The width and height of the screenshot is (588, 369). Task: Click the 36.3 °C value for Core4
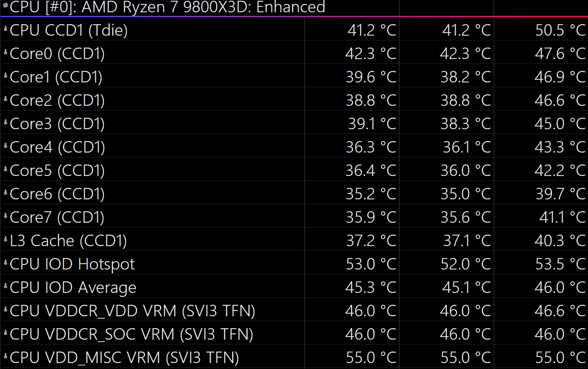[371, 147]
